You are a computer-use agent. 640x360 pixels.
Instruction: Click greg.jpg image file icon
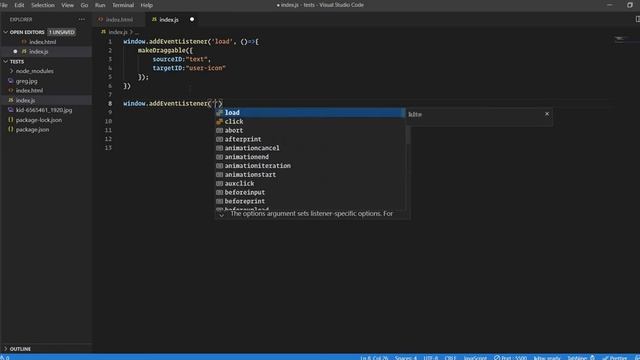(x=11, y=81)
